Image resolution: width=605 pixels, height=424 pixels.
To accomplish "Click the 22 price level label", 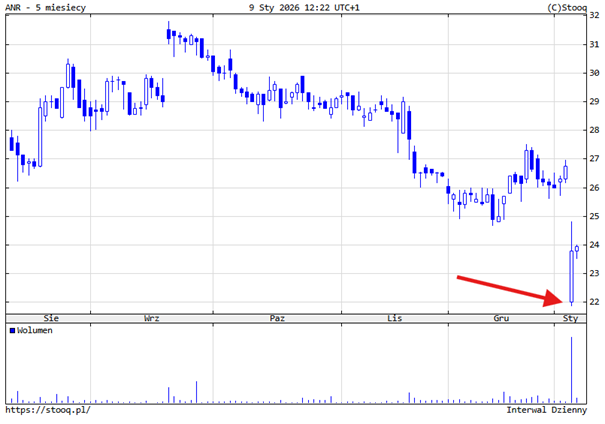I will 594,302.
